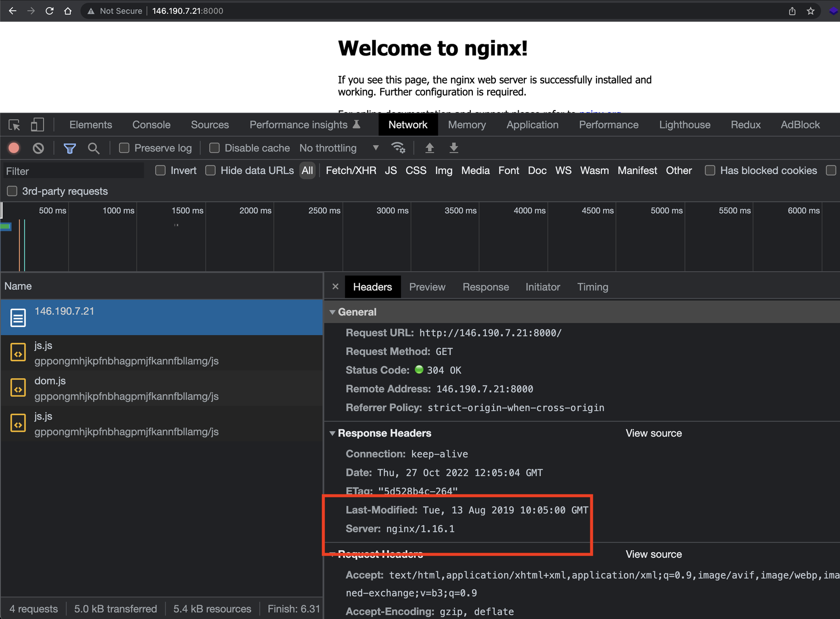Open the Performance tab

pos(609,125)
